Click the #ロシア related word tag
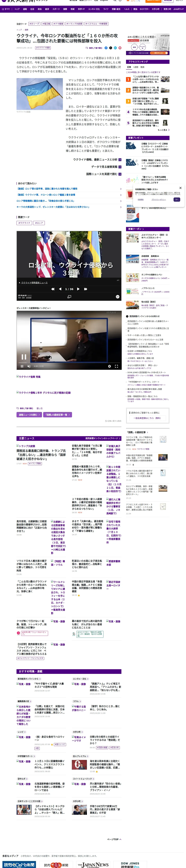The height and width of the screenshot is (868, 186). click(39, 223)
